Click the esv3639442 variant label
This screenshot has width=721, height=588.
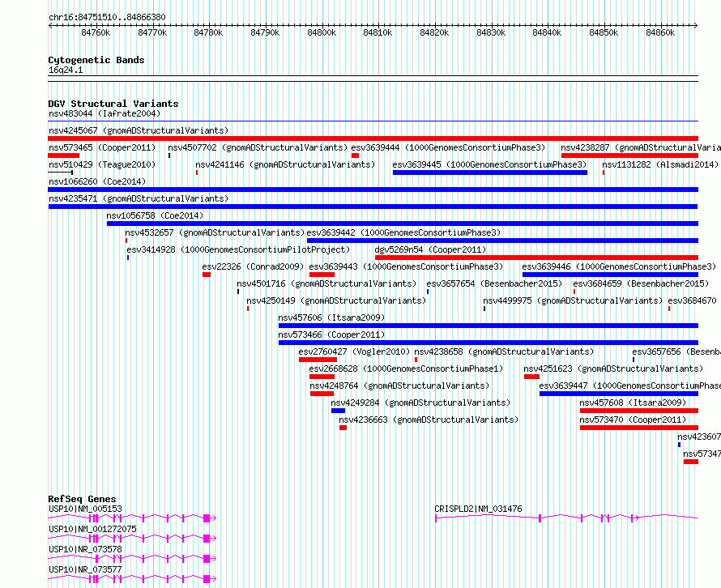(403, 232)
